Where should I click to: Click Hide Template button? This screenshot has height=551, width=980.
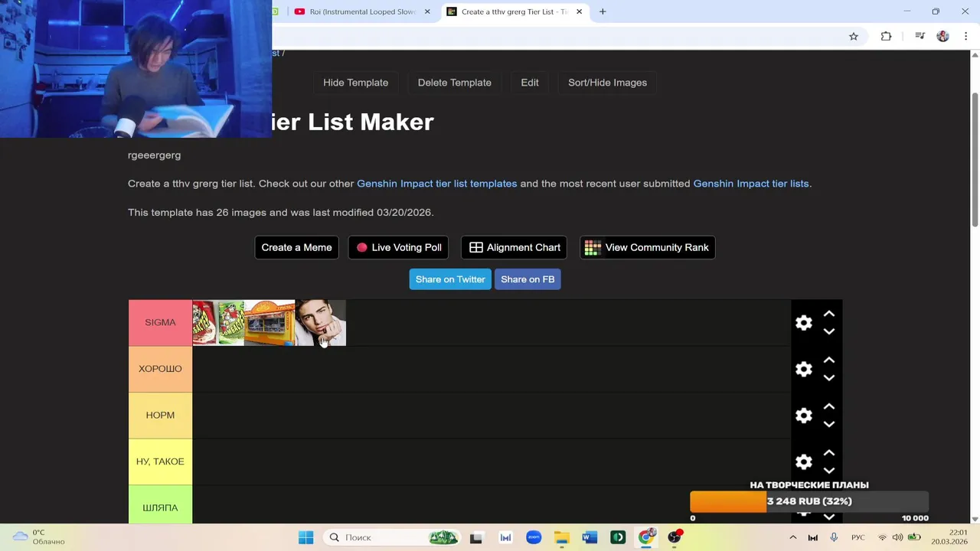355,83
